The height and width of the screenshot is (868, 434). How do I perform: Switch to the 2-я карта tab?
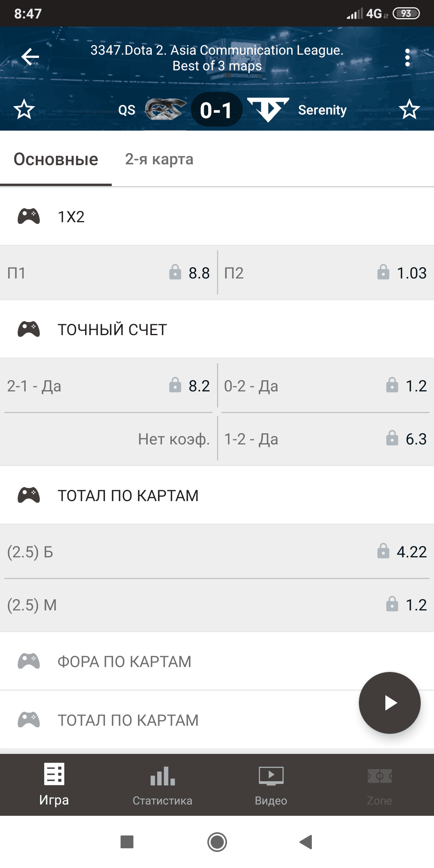[159, 160]
